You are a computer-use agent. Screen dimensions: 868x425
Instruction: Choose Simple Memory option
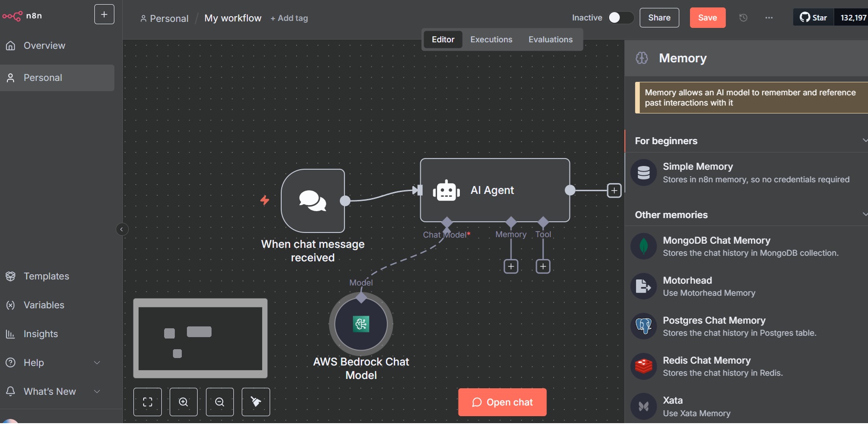point(746,173)
